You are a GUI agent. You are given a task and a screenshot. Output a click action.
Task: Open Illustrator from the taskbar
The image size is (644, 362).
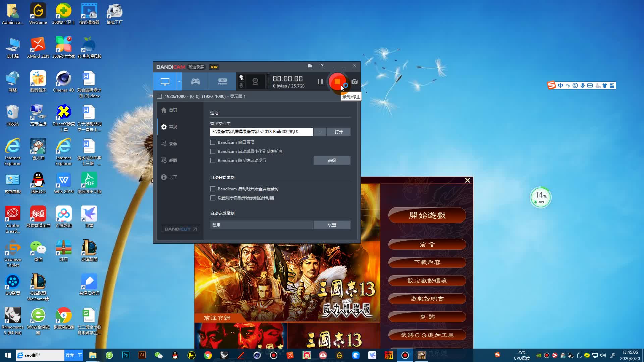[x=142, y=355]
